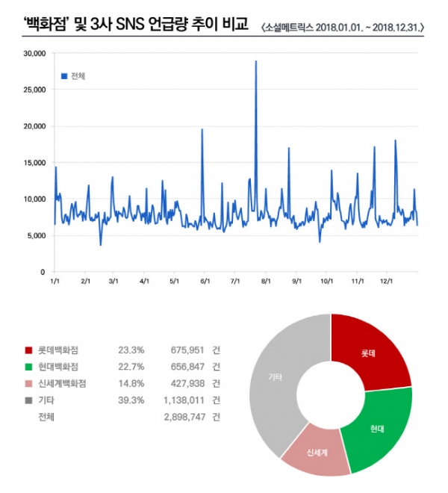Click the 1,138,011 count value
This screenshot has width=448, height=493.
pos(184,400)
